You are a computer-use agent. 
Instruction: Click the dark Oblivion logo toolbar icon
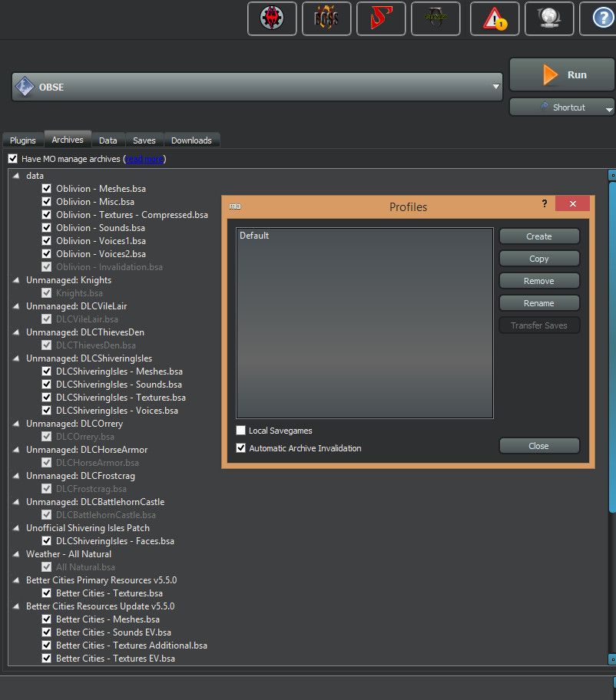tap(436, 18)
